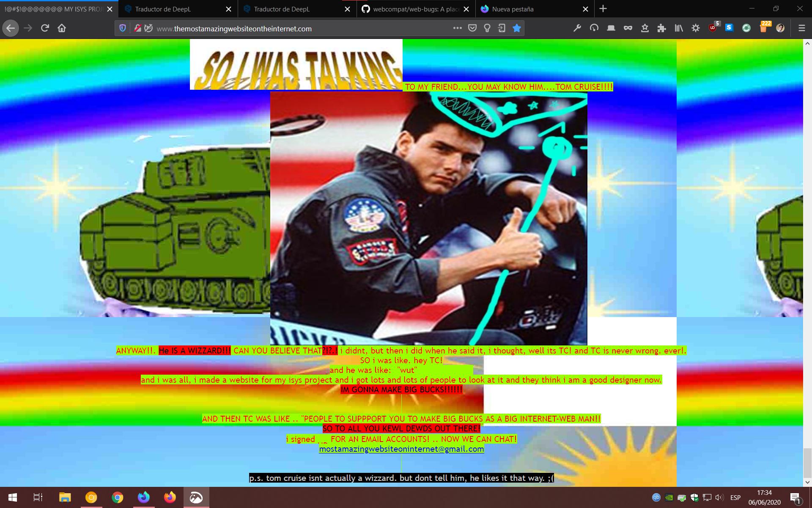Open the Windows Start menu
812x508 pixels.
click(12, 497)
